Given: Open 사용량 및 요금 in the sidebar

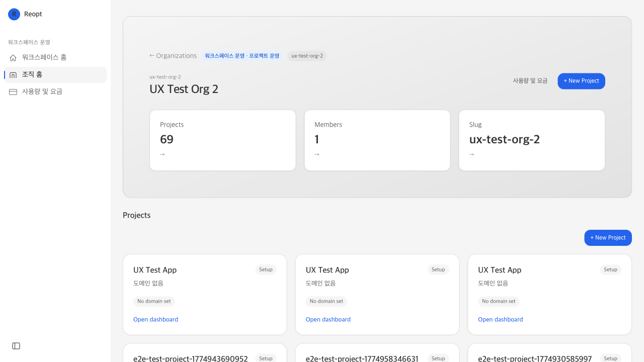Looking at the screenshot, I should coord(55,92).
